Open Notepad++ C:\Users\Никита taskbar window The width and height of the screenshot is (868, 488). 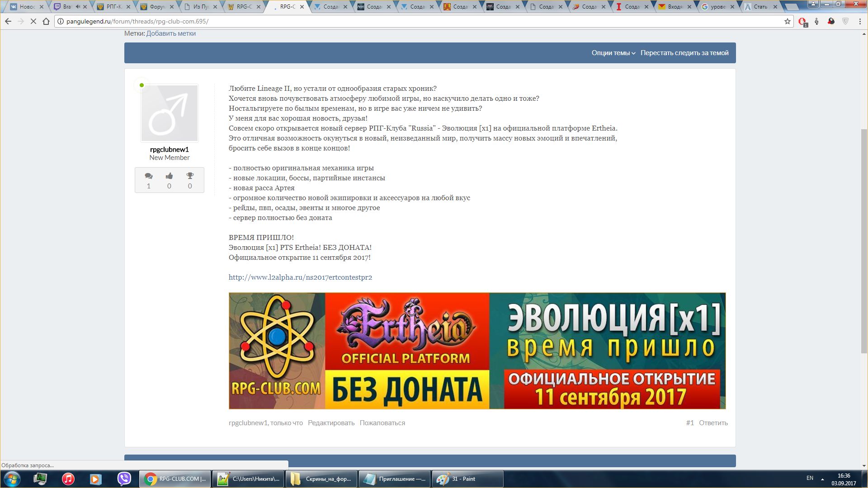pos(248,479)
